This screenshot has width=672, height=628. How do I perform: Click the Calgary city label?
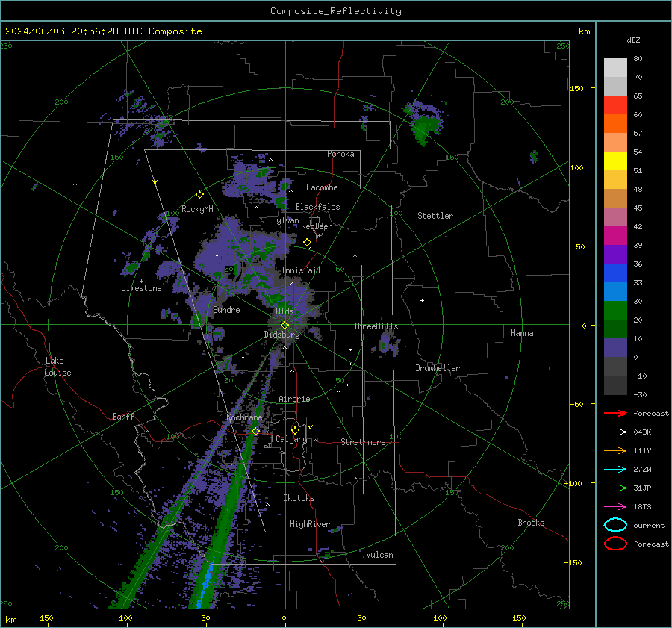tap(291, 439)
